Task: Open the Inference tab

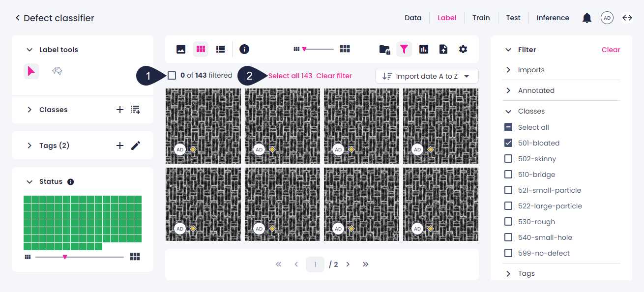Action: tap(553, 18)
